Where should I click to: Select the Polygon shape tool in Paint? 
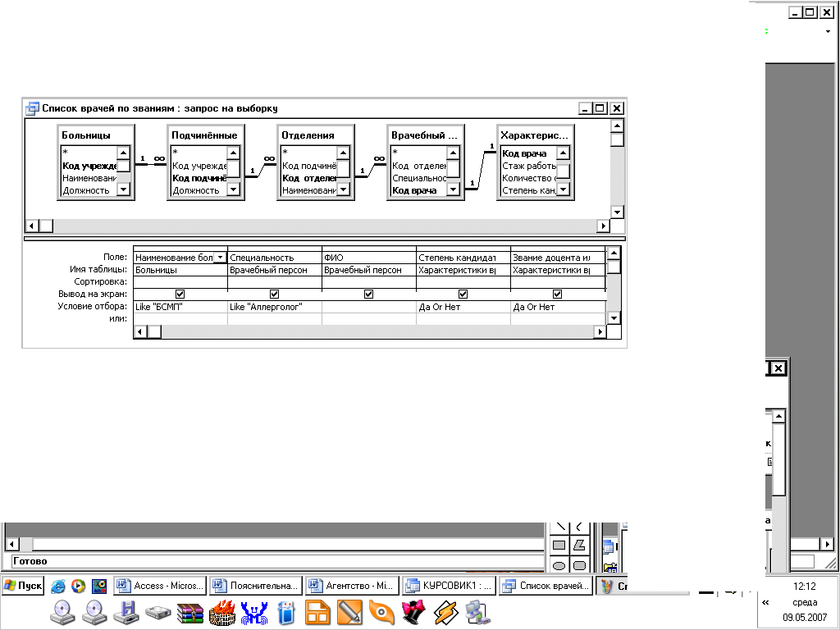579,546
